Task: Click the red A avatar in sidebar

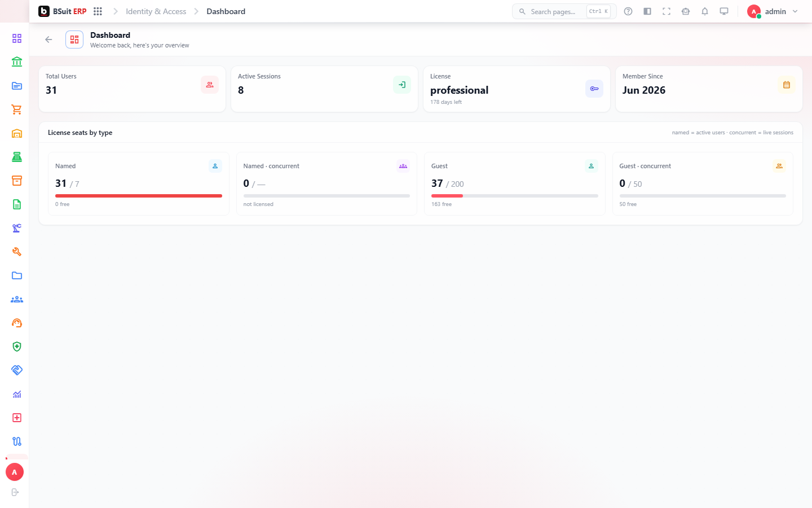Action: tap(15, 472)
